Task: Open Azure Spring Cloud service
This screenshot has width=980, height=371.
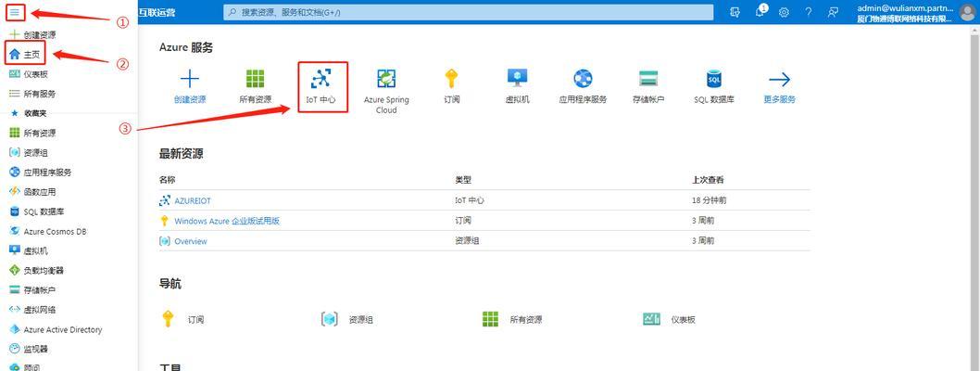Action: (386, 91)
